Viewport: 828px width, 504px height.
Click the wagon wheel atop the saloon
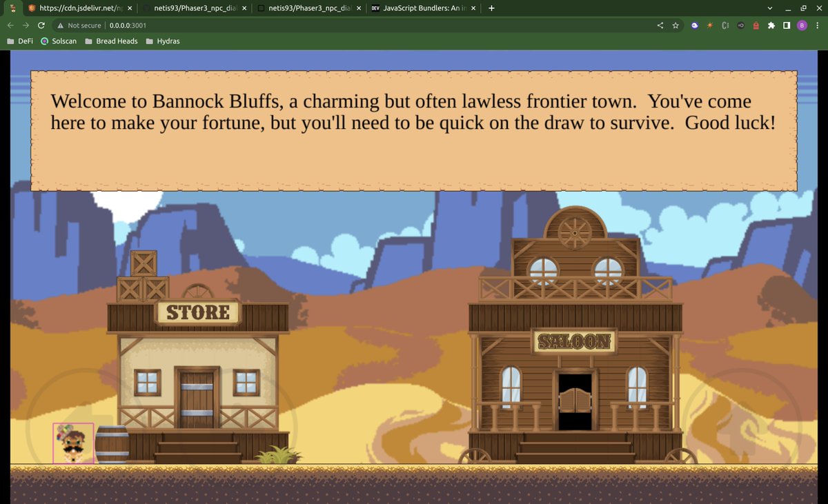pos(575,233)
